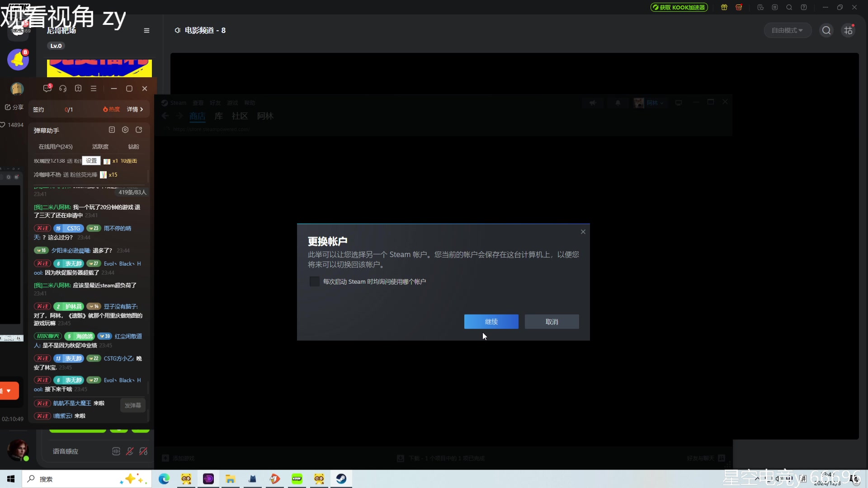Screen dimensions: 868x488
Task: Click the 关注 tag before 航航不是大魔王
Action: 42,403
